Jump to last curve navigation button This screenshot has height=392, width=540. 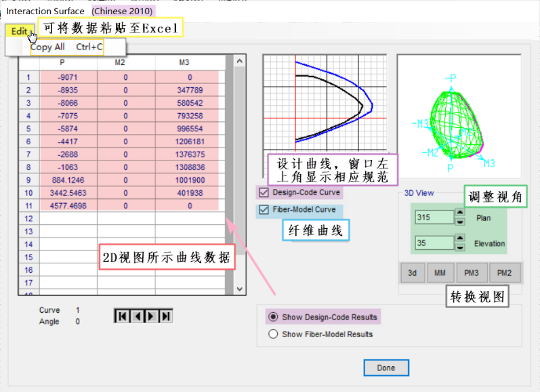pos(165,316)
